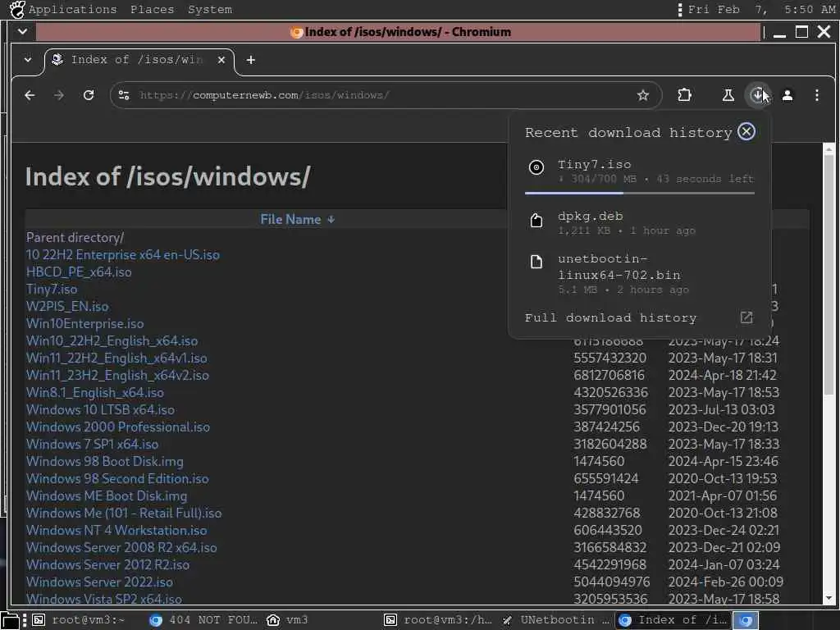Click Tiny7.iso download progress bar
840x630 pixels.
(x=640, y=193)
